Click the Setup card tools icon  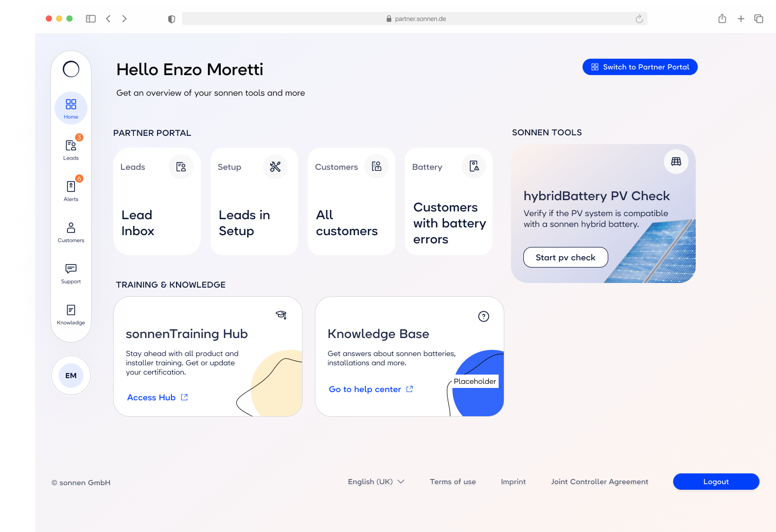click(x=275, y=167)
